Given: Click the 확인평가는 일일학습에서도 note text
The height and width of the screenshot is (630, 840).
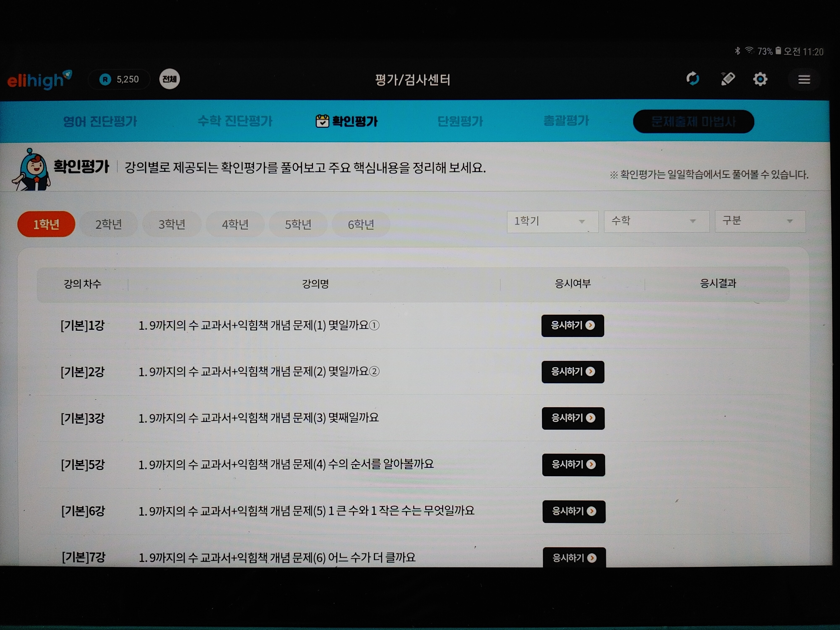Looking at the screenshot, I should [x=709, y=175].
